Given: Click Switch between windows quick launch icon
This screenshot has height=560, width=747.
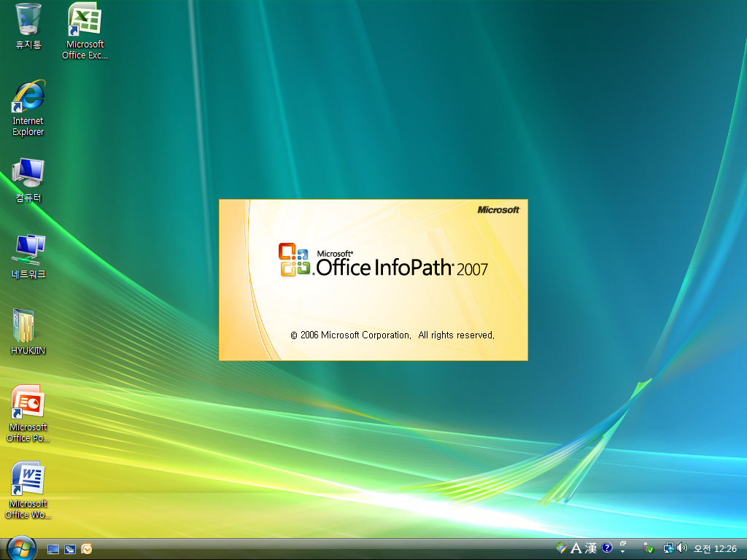Looking at the screenshot, I should tap(70, 550).
